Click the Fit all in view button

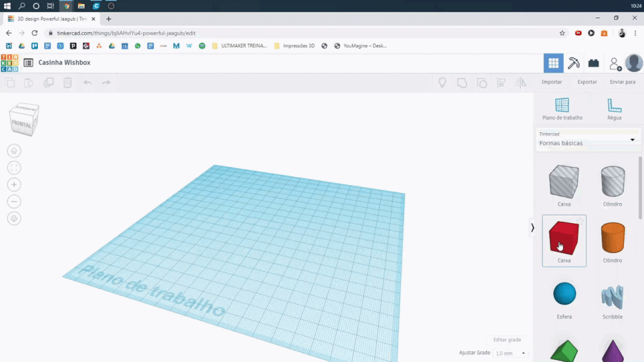[14, 168]
